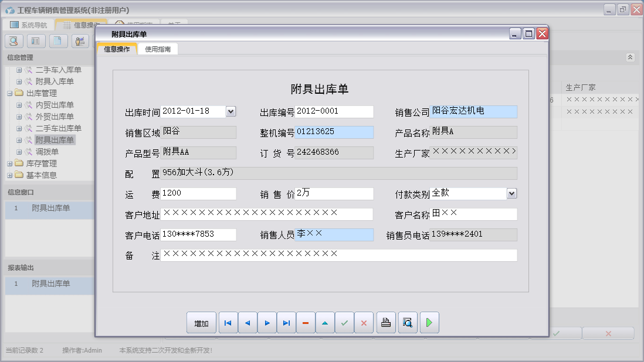Delete the current record with red minus icon

[x=305, y=322]
